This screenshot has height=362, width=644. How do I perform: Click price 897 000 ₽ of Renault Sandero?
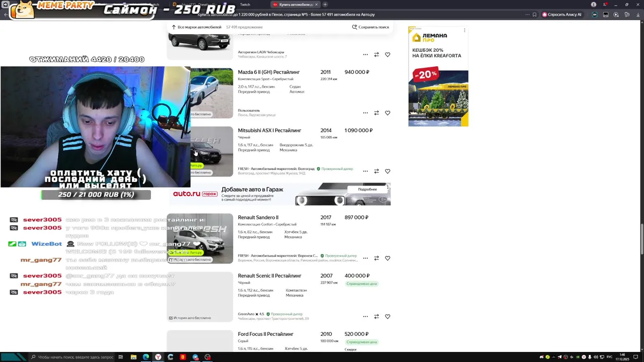coord(357,217)
